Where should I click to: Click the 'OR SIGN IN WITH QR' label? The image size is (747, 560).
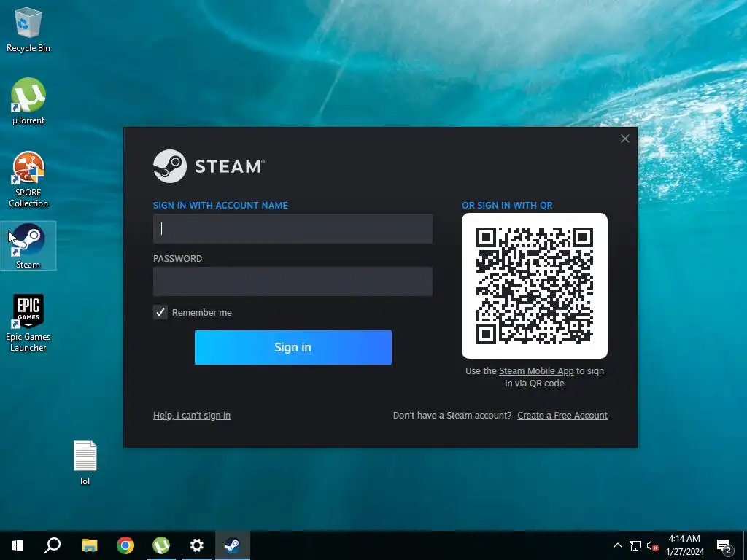[507, 205]
